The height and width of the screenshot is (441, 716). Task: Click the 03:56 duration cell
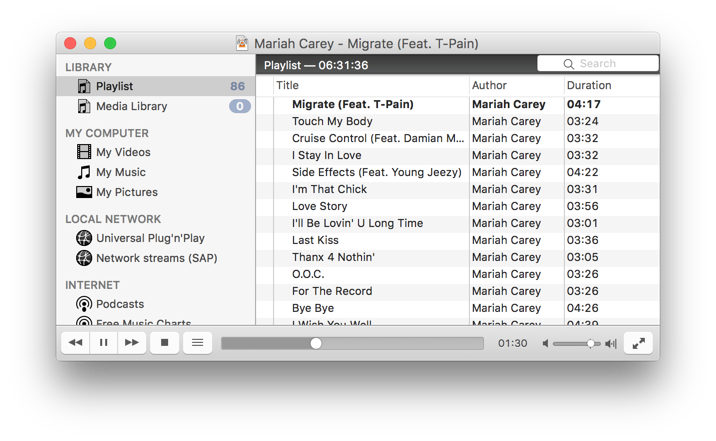pyautogui.click(x=583, y=206)
